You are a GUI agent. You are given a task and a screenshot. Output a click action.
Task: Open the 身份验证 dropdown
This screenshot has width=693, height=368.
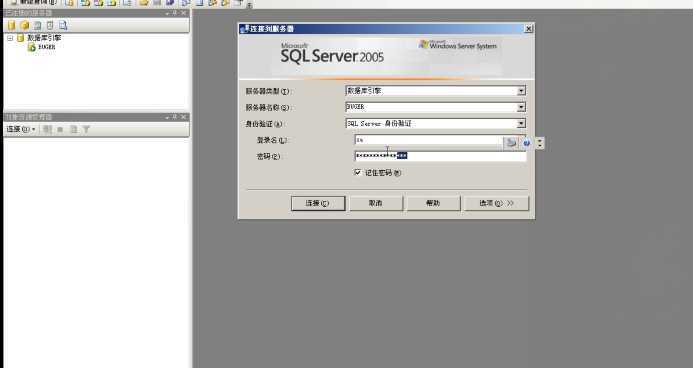click(522, 124)
